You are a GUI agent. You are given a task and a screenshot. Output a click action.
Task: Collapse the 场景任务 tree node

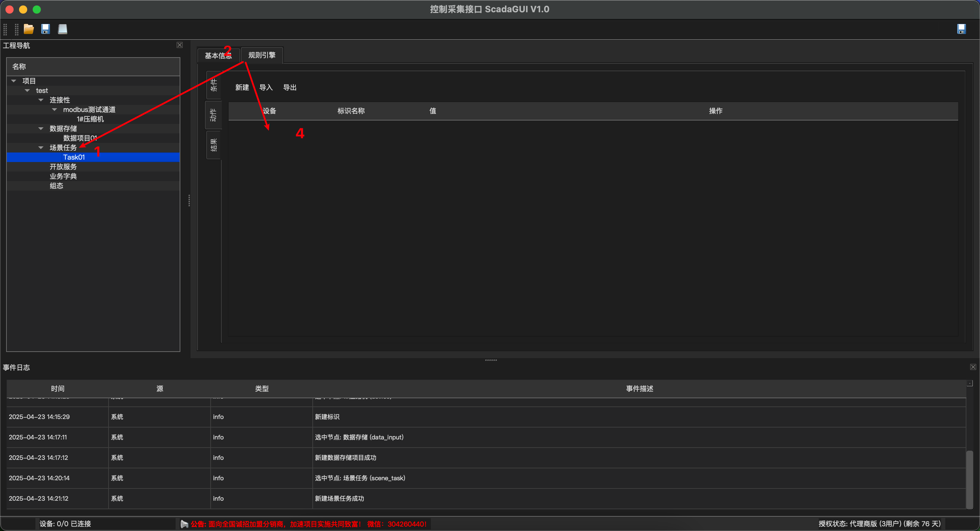(41, 147)
